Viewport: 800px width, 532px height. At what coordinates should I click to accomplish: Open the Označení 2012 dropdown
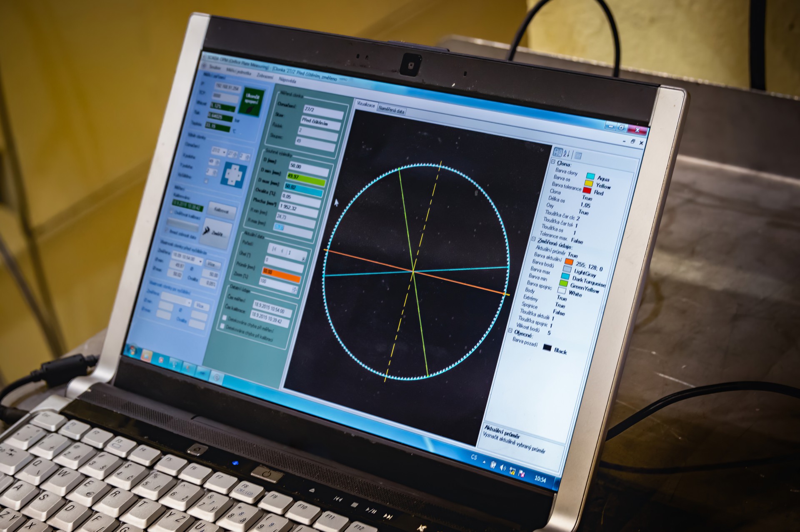(219, 152)
